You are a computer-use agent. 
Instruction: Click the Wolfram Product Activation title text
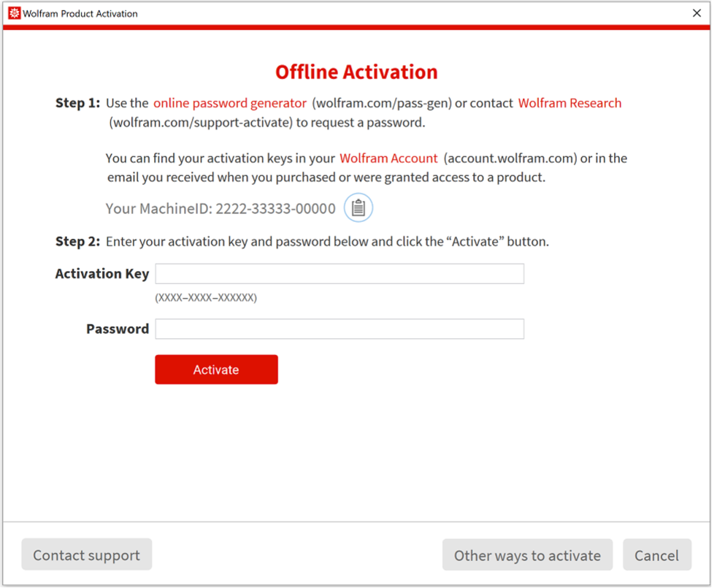[80, 13]
